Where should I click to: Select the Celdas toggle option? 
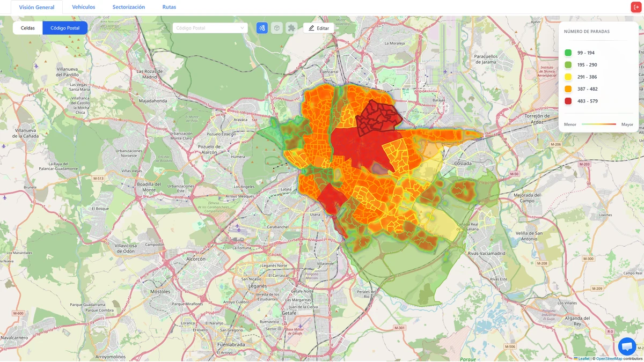point(28,28)
